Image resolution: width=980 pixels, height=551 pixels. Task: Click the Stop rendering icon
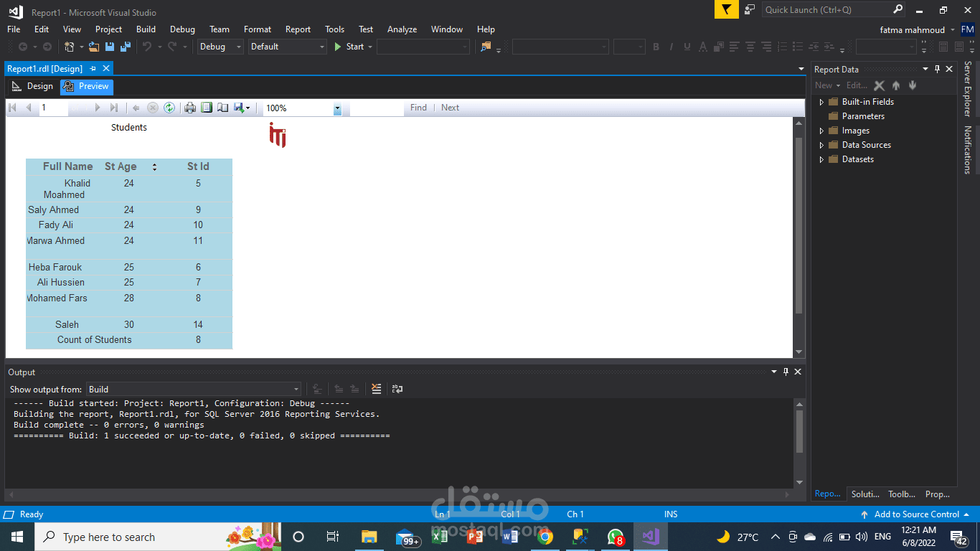point(153,108)
